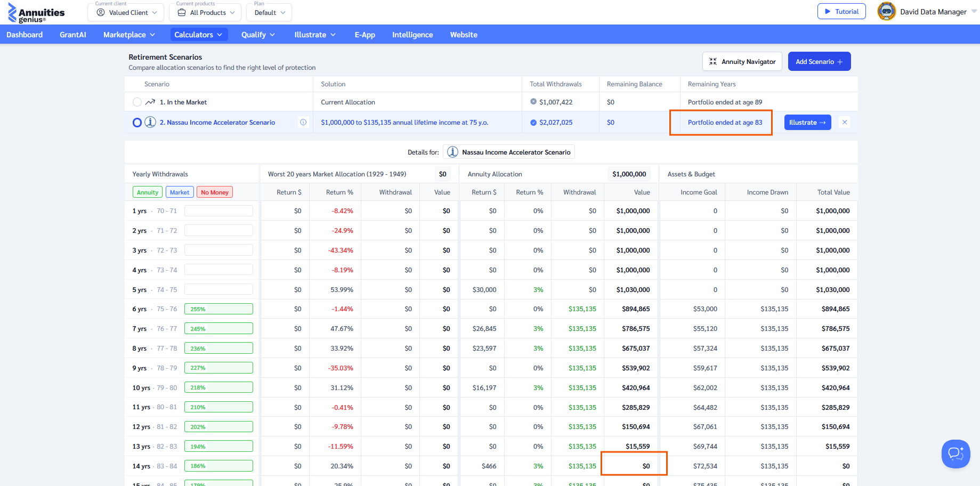This screenshot has height=486, width=980.
Task: Click the gray status icon next to $1,007,422
Action: 533,102
